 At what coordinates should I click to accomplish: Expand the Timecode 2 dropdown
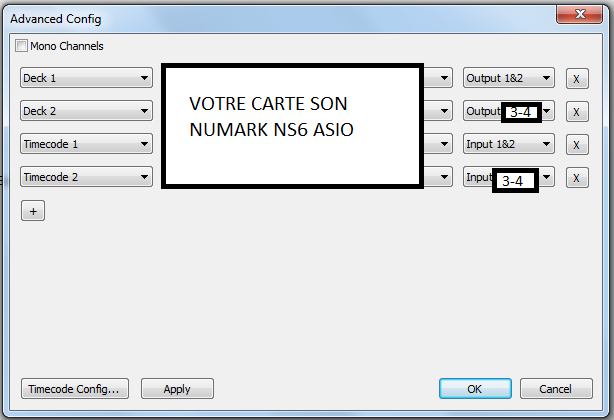click(86, 177)
